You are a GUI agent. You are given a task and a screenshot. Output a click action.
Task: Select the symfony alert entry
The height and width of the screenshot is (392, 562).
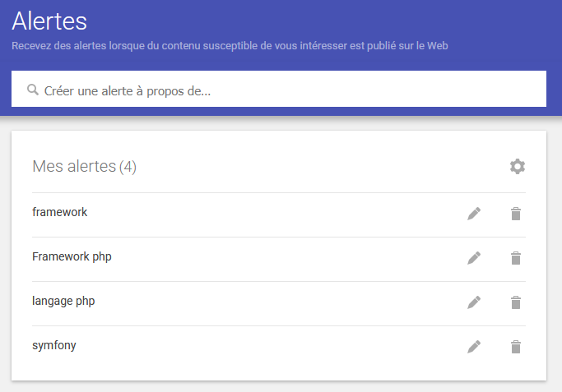(x=54, y=345)
